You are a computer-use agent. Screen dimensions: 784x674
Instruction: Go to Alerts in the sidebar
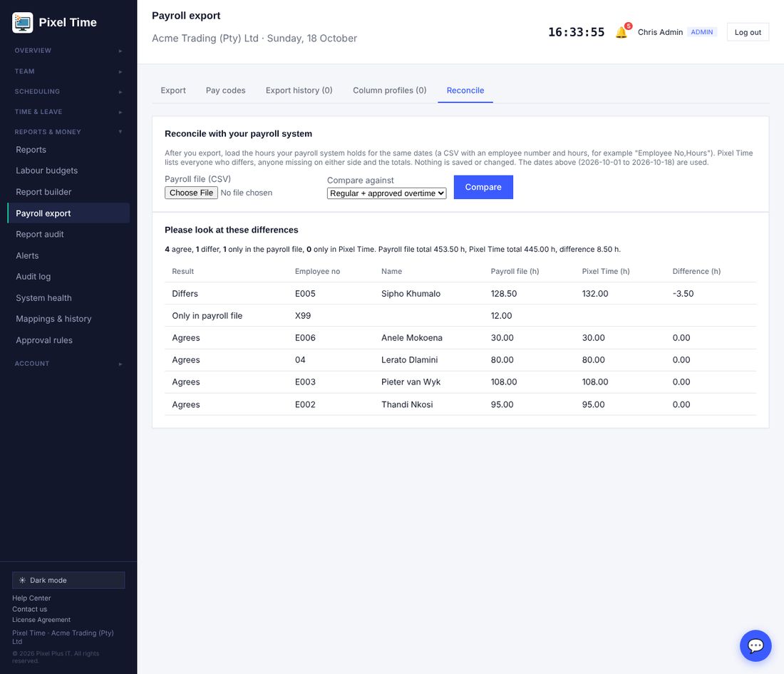[x=68, y=255]
